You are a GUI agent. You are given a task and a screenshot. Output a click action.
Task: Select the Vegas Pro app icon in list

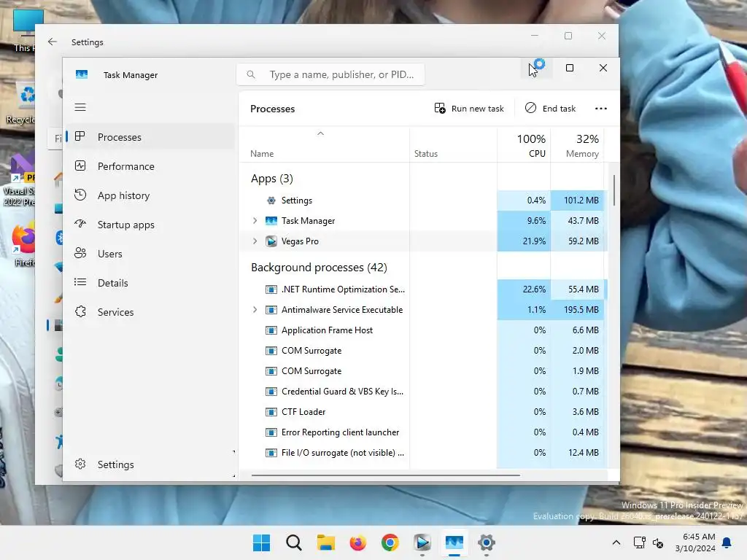(x=271, y=241)
